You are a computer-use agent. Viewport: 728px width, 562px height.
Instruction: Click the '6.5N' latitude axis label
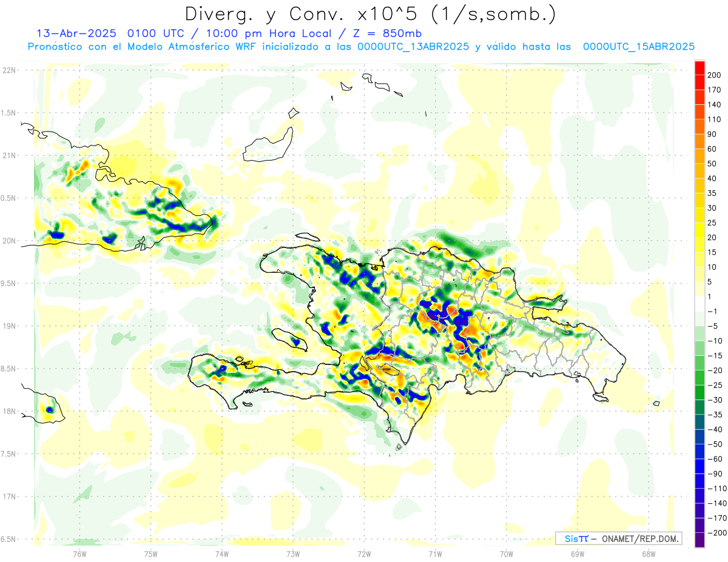[x=9, y=540]
